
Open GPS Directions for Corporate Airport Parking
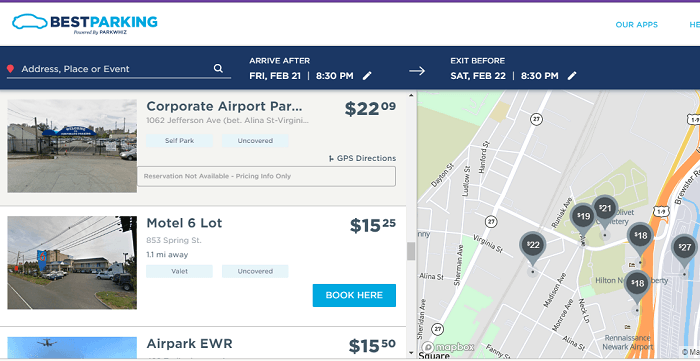362,158
